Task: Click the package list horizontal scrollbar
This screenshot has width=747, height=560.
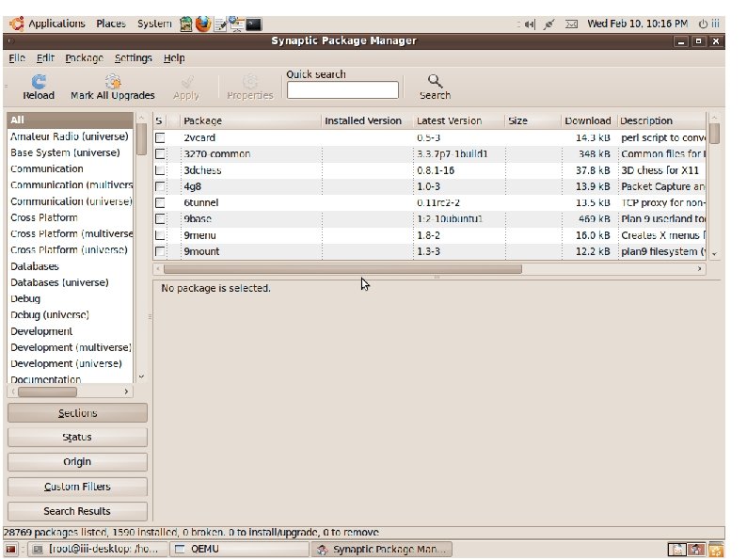Action: pyautogui.click(x=342, y=269)
